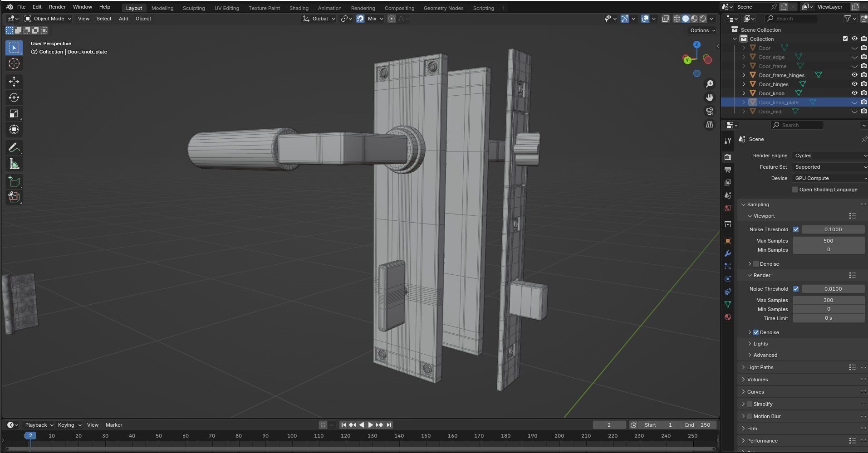Expand the Light Paths panel
The height and width of the screenshot is (453, 868).
click(x=760, y=367)
